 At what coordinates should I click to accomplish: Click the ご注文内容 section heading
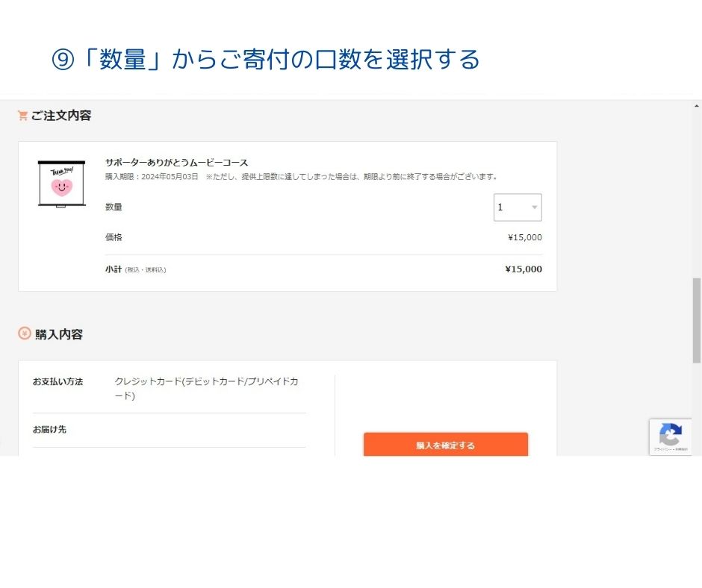(x=61, y=116)
